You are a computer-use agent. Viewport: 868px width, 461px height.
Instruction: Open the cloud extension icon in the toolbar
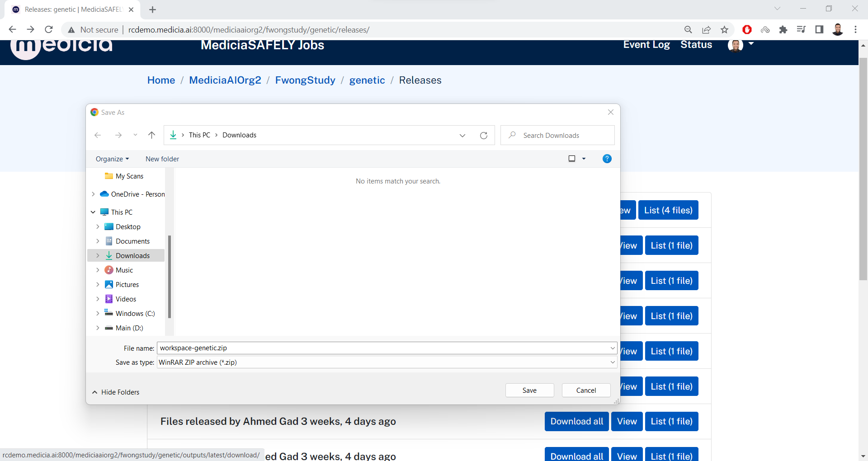765,29
